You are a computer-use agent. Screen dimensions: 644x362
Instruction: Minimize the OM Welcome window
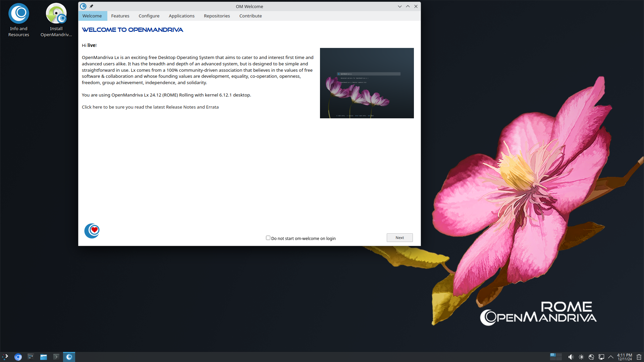click(x=400, y=6)
